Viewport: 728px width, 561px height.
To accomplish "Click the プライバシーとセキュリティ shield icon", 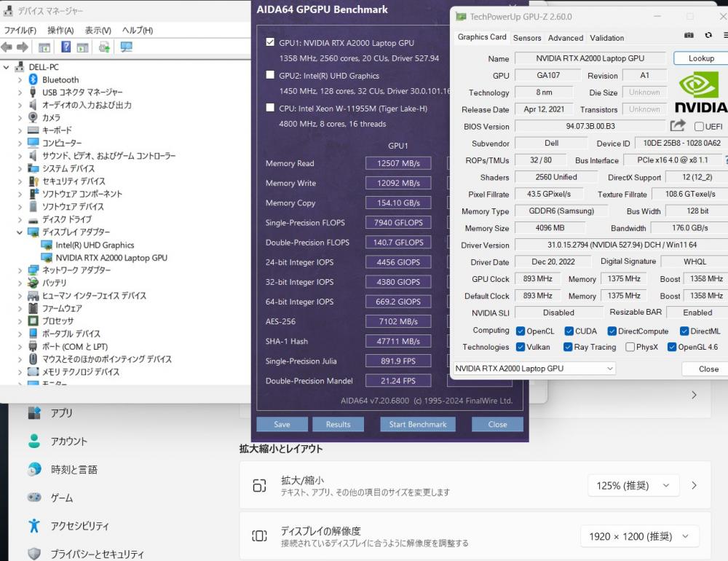I will coord(34,554).
